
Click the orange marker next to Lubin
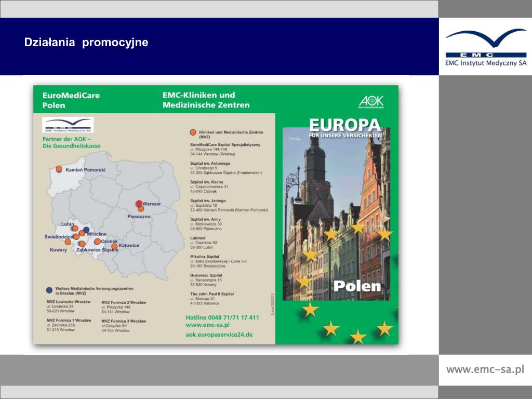[75, 229]
